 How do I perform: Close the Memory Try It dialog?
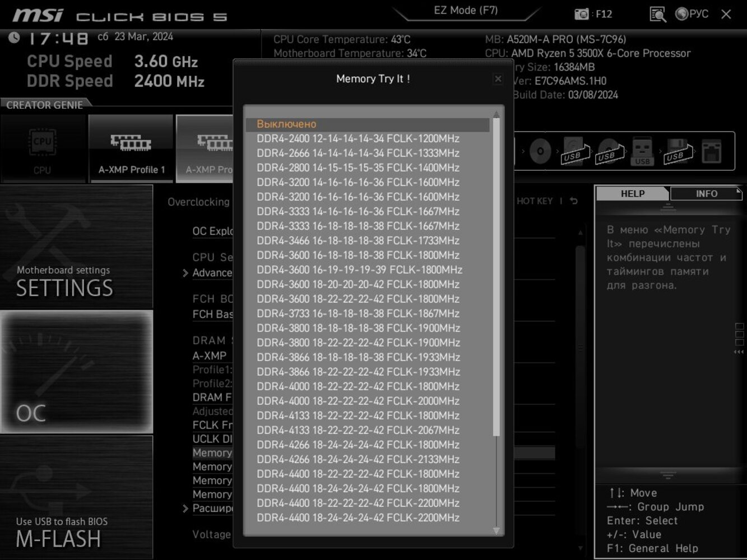tap(498, 79)
